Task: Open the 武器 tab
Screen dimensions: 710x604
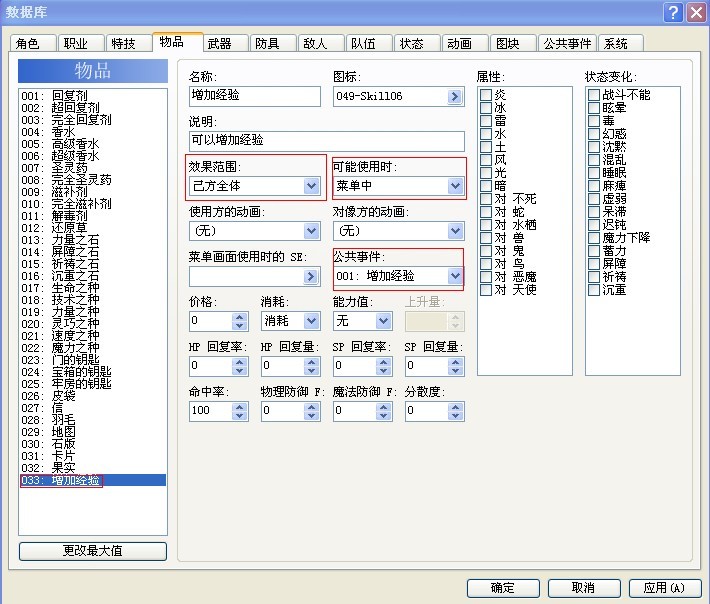Action: [x=225, y=43]
